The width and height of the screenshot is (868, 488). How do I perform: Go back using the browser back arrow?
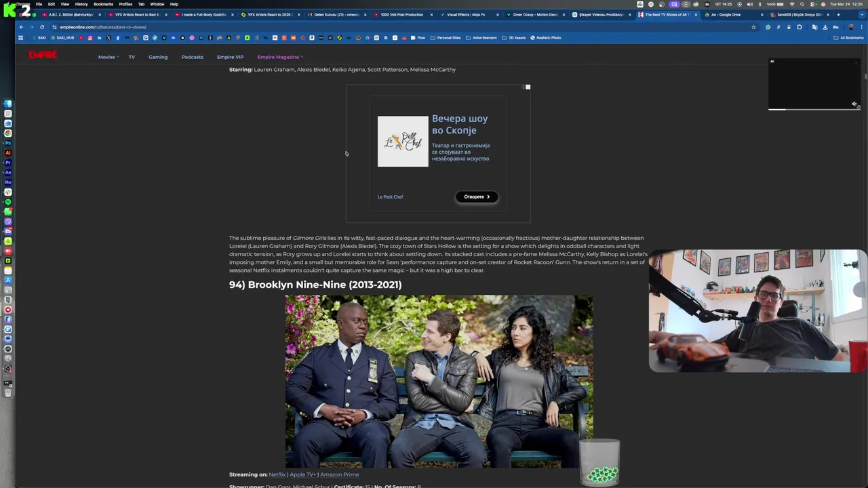[x=21, y=27]
